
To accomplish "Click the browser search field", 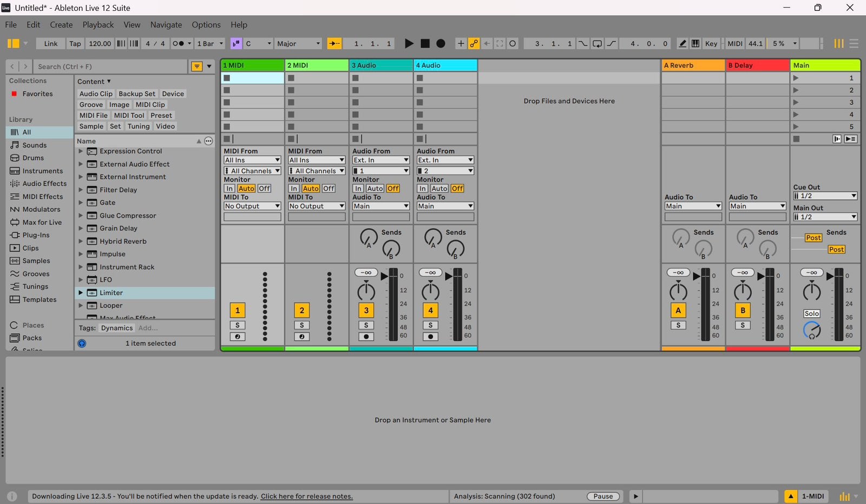I will click(x=111, y=67).
